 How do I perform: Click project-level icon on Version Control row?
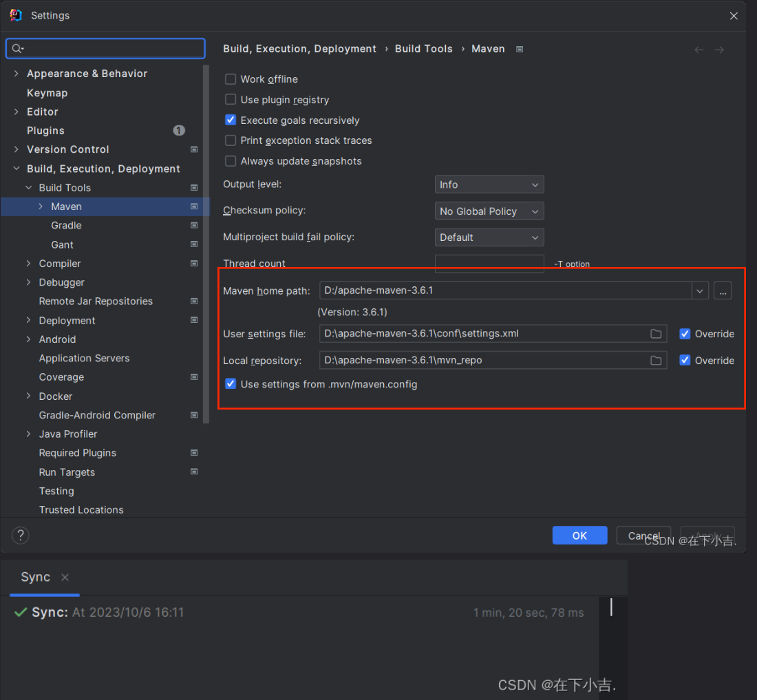click(x=194, y=149)
